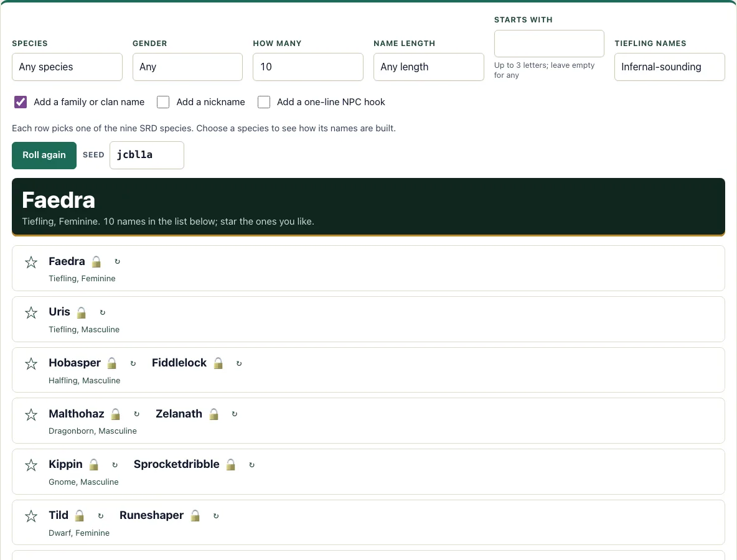The width and height of the screenshot is (737, 560).
Task: Click the Roll again button
Action: [x=44, y=155]
